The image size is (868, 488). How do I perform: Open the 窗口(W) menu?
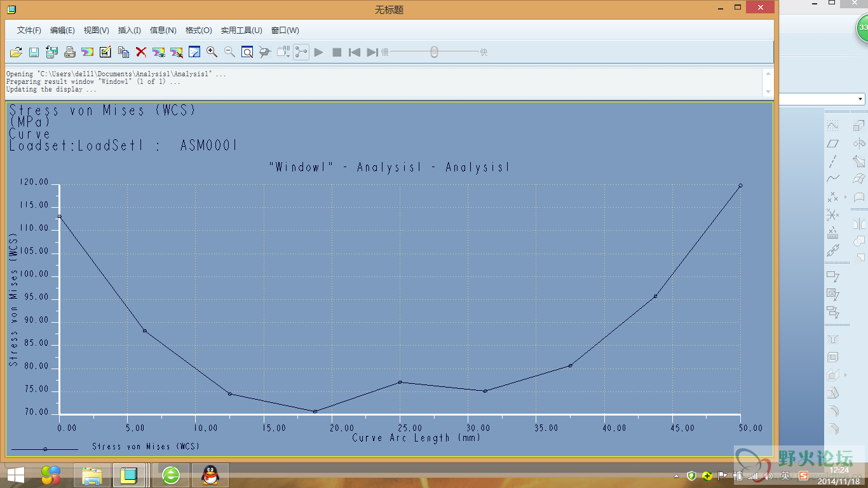tap(285, 30)
